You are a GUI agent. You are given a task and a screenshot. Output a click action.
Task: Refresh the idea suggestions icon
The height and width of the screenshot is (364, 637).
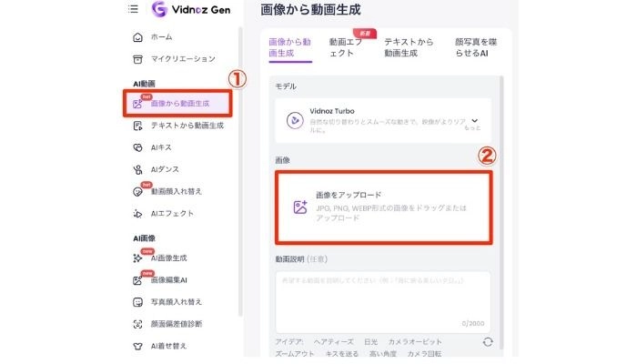(488, 342)
